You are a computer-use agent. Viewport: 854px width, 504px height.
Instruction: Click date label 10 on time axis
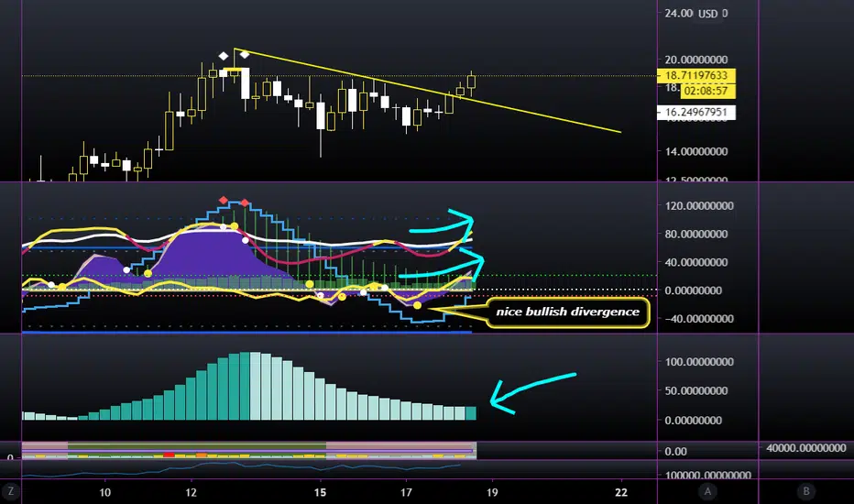tap(105, 493)
